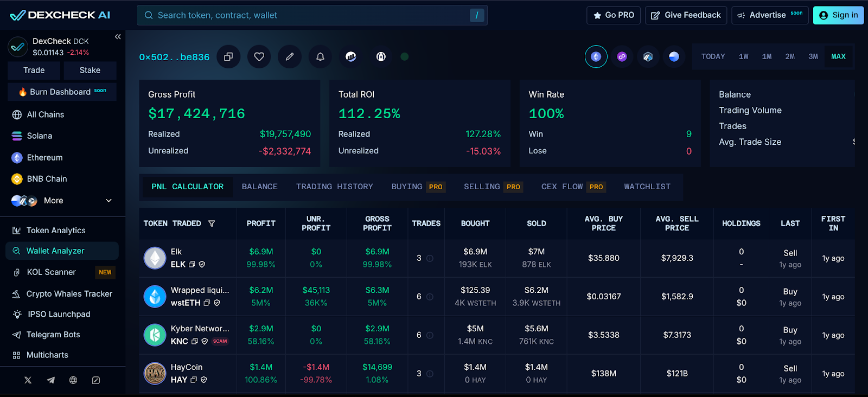This screenshot has height=397, width=868.
Task: Open the TRADING HISTORY tab
Action: (x=335, y=187)
